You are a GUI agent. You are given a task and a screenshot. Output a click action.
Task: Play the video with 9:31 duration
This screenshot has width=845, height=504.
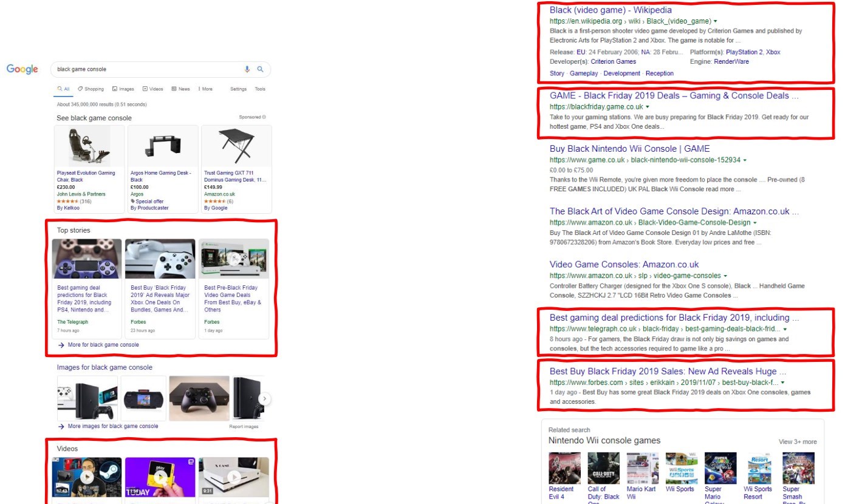234,477
